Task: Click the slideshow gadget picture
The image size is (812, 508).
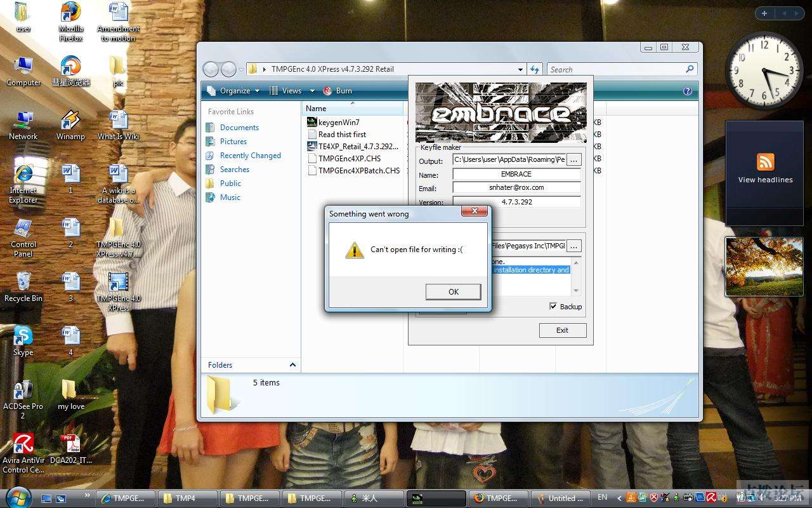Action: point(764,267)
